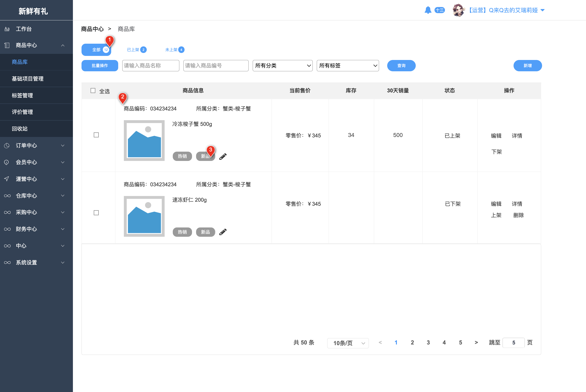Click 编辑 for 速冻虾仁 200g
The width and height of the screenshot is (586, 392).
pyautogui.click(x=496, y=204)
